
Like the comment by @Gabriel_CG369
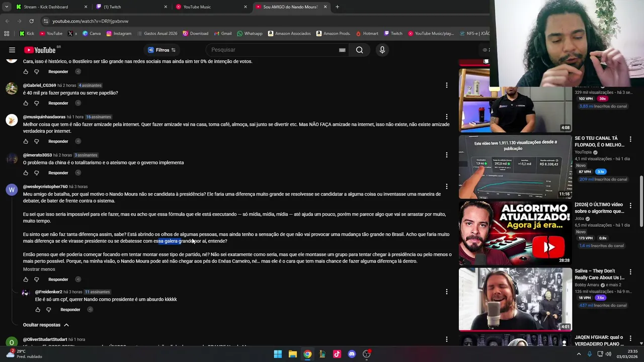[x=26, y=103]
